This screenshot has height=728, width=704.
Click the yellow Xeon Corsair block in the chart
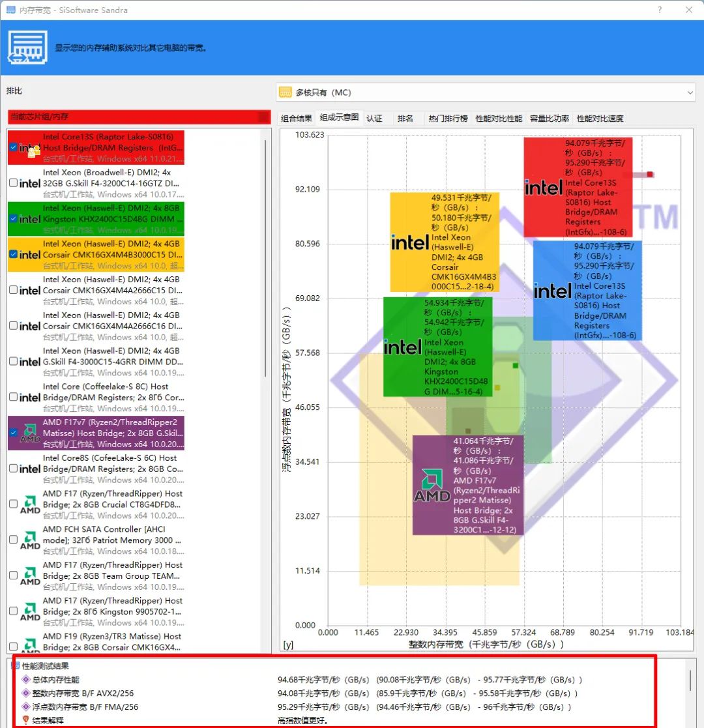(445, 242)
